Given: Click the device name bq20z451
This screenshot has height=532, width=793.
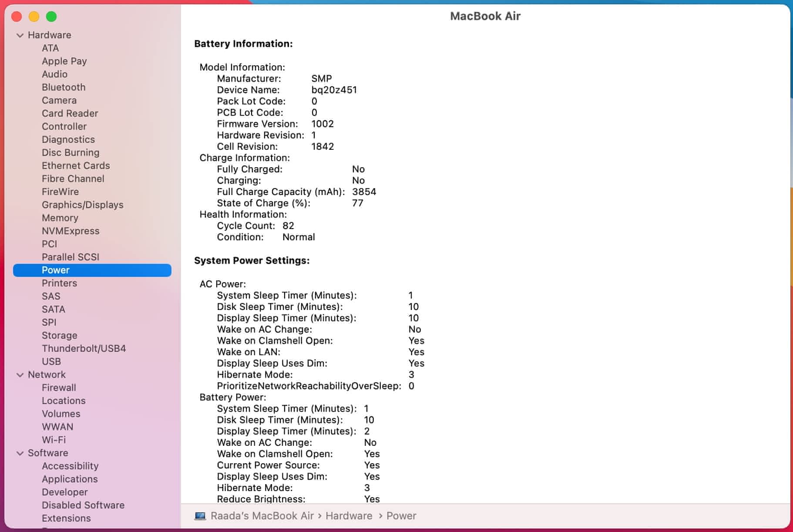Looking at the screenshot, I should (x=334, y=90).
